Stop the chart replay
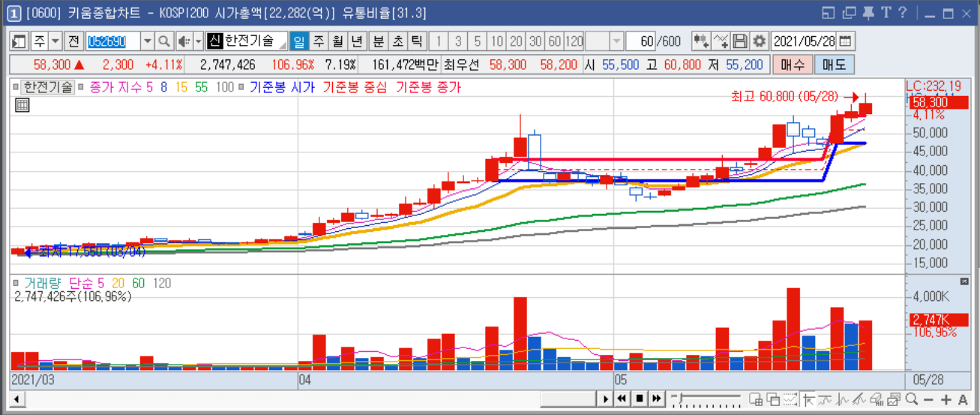 (640, 398)
